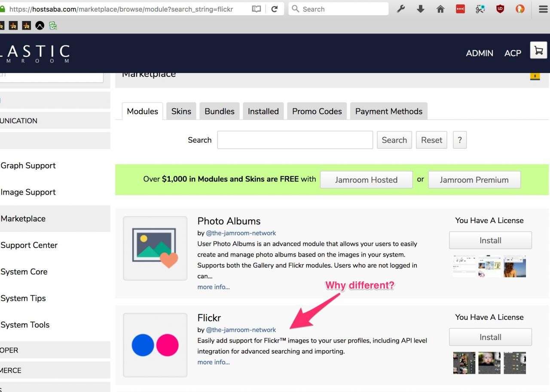Click the DuckDuckGo extension icon

click(520, 9)
